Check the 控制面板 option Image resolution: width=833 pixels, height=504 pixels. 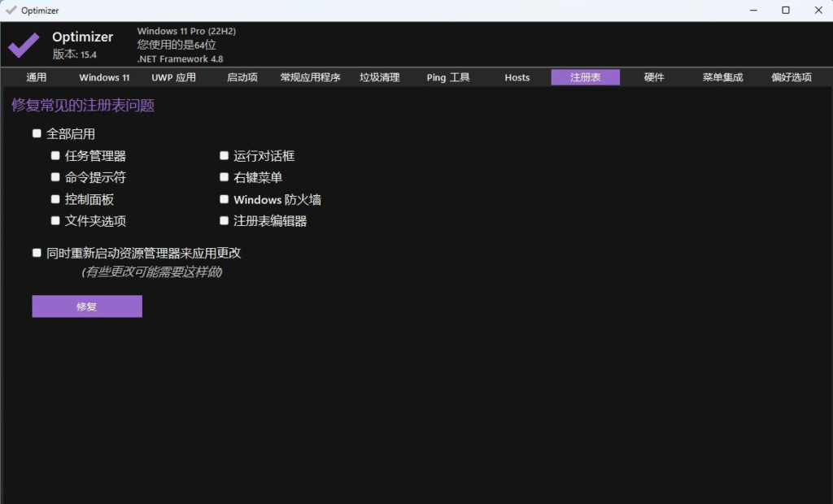click(x=55, y=198)
